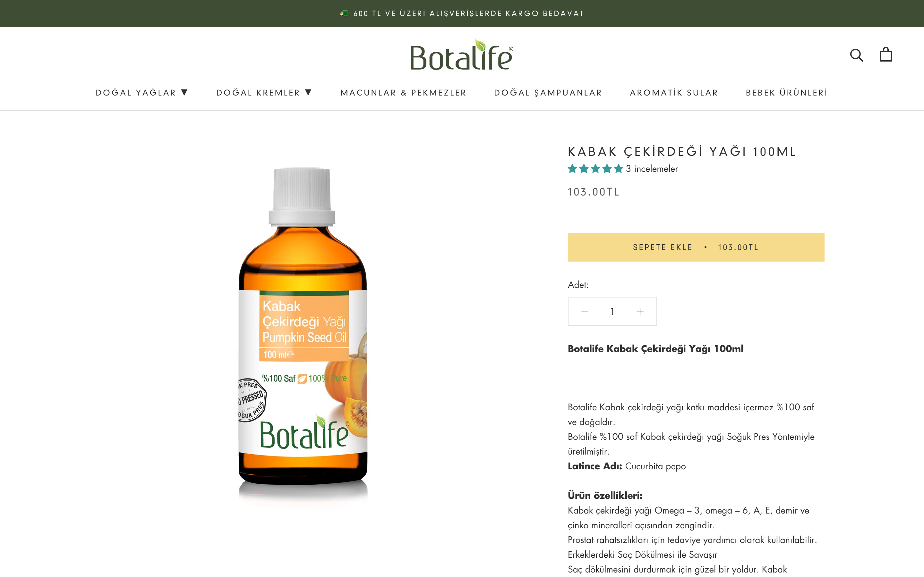Image resolution: width=924 pixels, height=577 pixels.
Task: Open the 3 incelemeler reviews link
Action: point(652,169)
